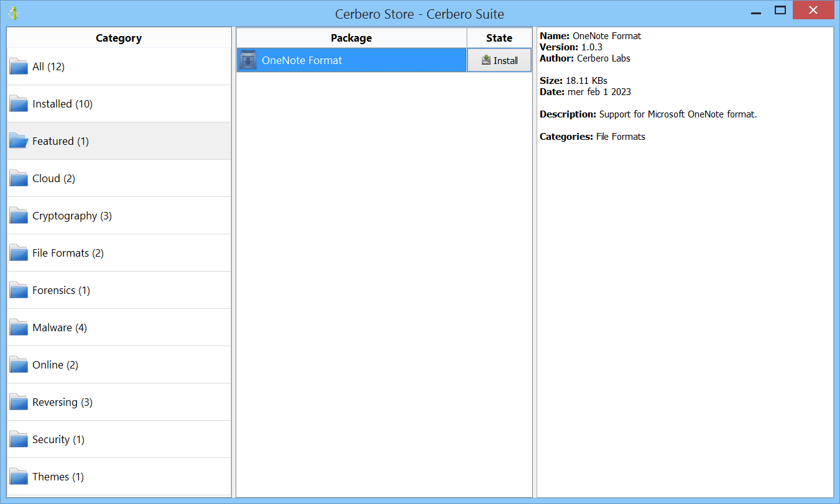Image resolution: width=840 pixels, height=504 pixels.
Task: Select the All (12) category
Action: pos(119,66)
